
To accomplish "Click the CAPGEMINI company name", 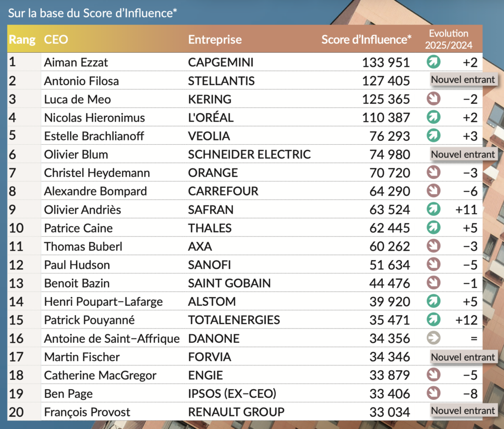I will [220, 63].
